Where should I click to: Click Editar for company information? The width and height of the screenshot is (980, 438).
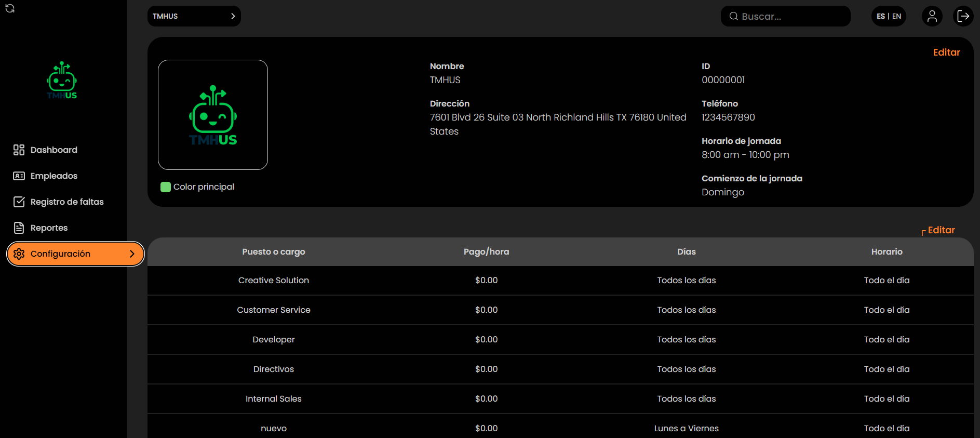point(946,52)
